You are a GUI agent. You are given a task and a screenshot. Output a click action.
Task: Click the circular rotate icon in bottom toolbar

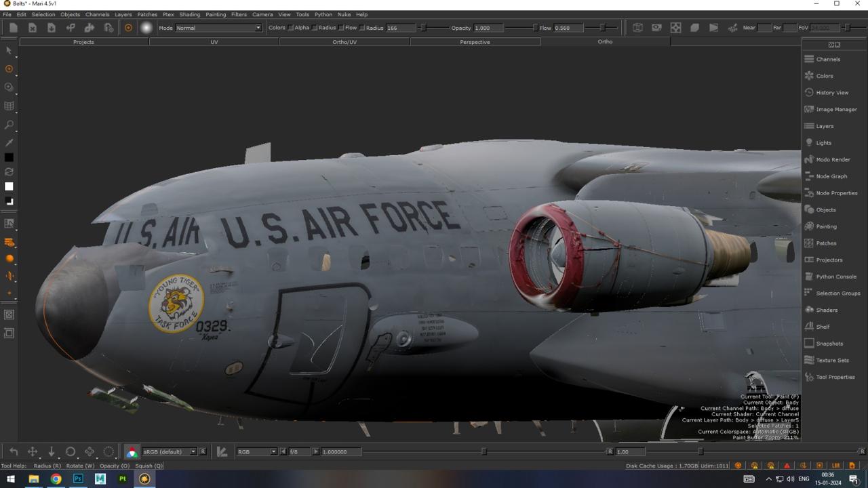[x=71, y=451]
